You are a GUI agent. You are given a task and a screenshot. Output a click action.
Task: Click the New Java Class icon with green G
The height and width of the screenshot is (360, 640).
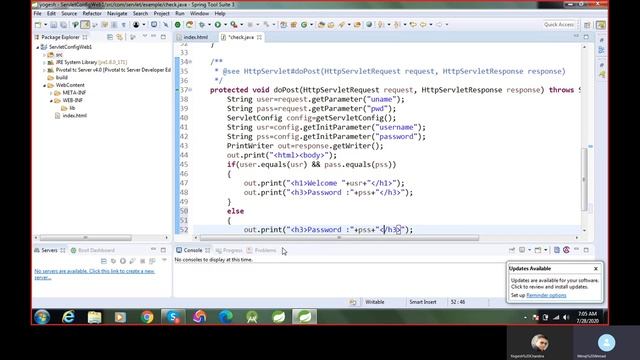coord(304,25)
